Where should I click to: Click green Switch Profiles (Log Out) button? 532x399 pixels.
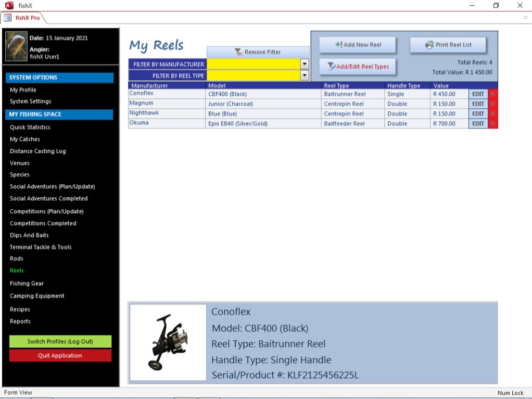pyautogui.click(x=60, y=342)
